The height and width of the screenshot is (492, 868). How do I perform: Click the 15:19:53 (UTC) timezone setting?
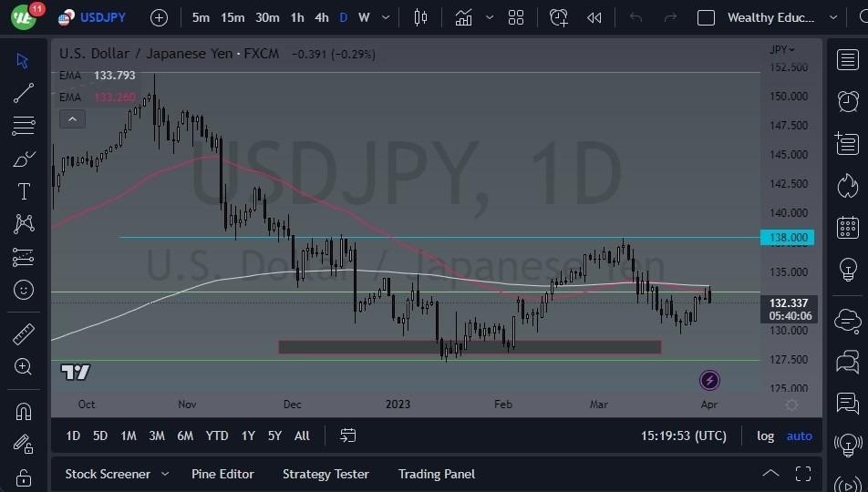684,436
